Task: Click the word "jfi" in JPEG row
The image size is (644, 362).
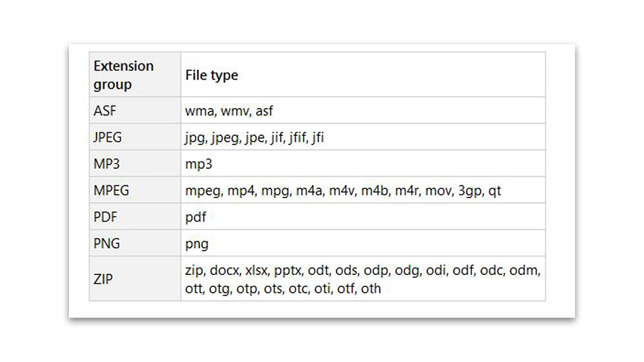Action: 317,138
